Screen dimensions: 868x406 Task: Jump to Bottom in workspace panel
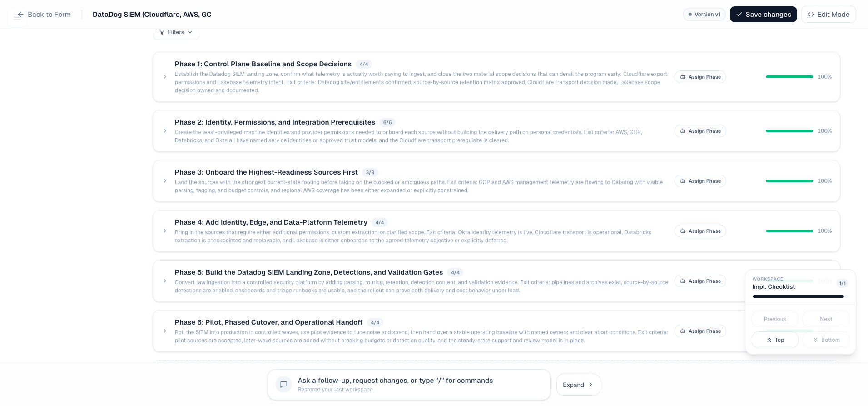point(826,340)
